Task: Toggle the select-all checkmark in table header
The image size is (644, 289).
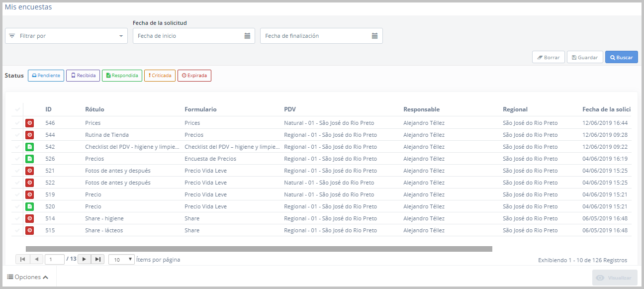Action: tap(18, 109)
